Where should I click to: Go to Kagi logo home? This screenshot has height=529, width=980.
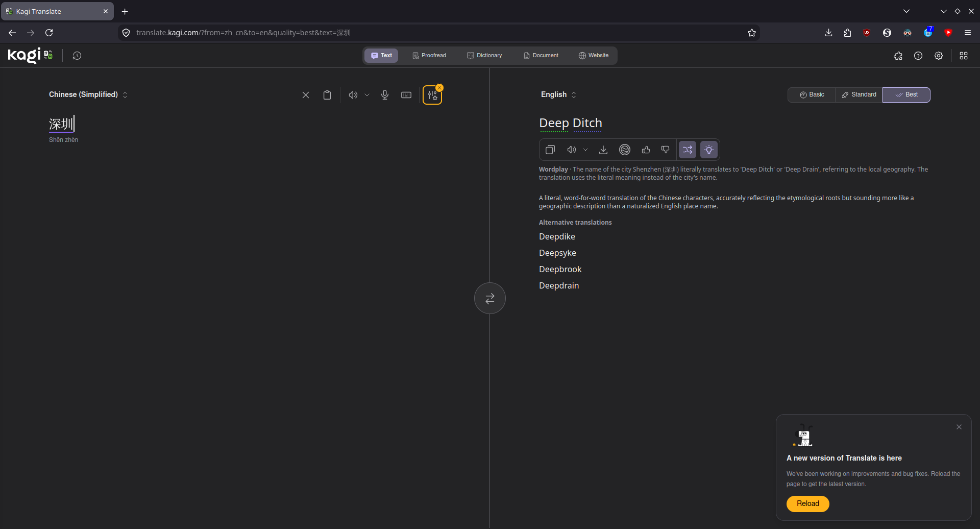pyautogui.click(x=30, y=55)
